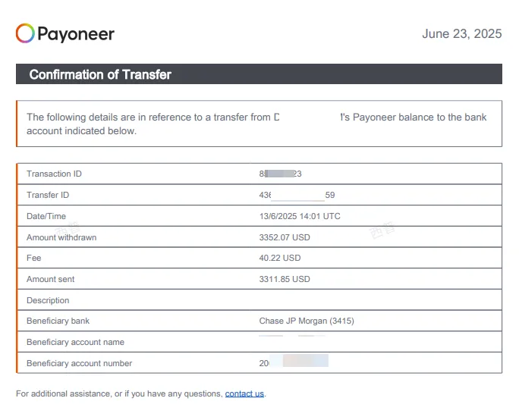Select the 13/6/2025 14:01 UTC timestamp
Screen dimensions: 519x420
coord(300,216)
